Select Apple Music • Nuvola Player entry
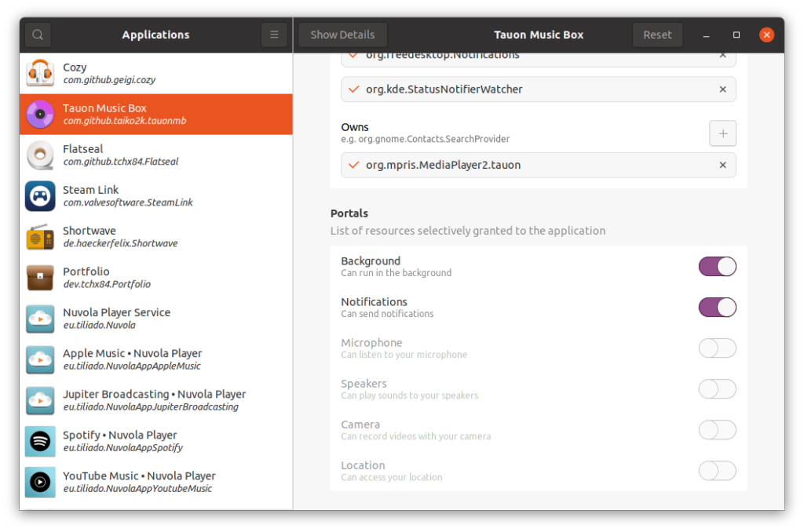The width and height of the screenshot is (804, 532). point(156,359)
